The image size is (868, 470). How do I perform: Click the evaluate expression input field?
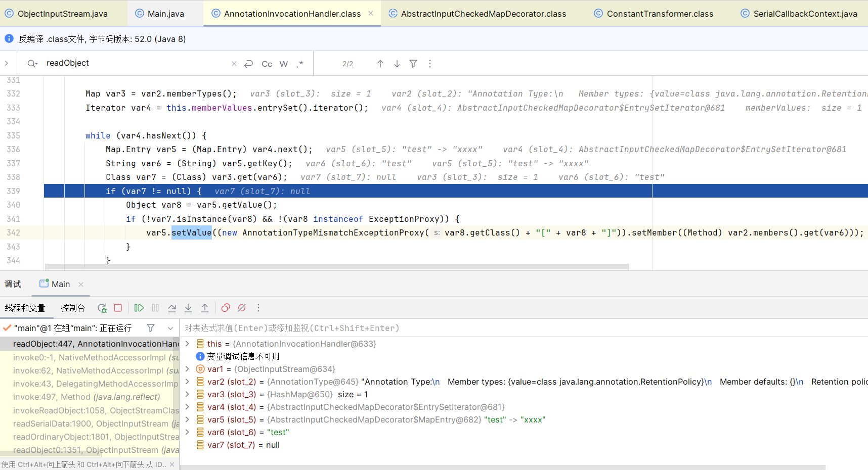coord(524,328)
